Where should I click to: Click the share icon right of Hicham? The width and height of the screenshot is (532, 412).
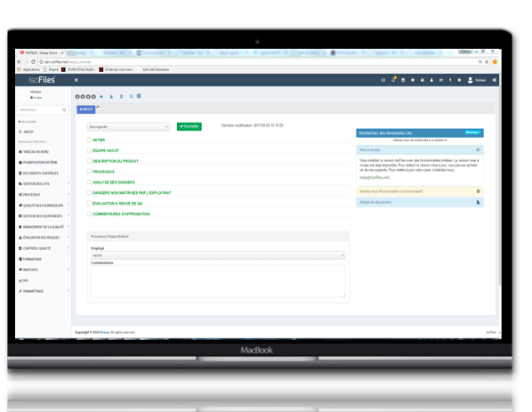pyautogui.click(x=495, y=80)
